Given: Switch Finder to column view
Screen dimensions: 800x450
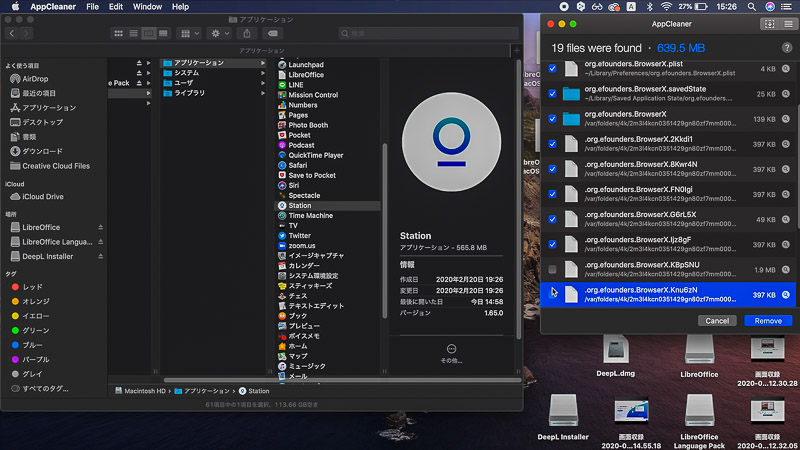Looking at the screenshot, I should coord(148,33).
